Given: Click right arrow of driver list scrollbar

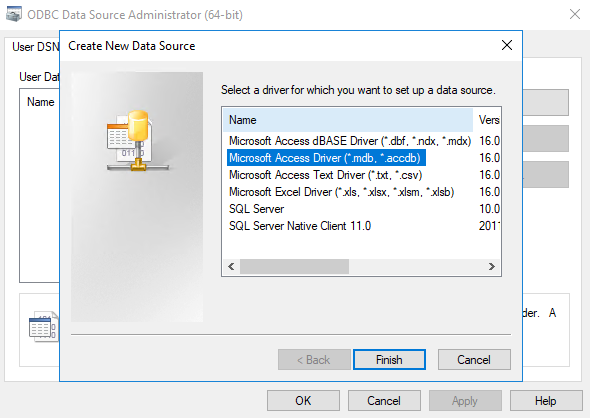Looking at the screenshot, I should tap(492, 266).
